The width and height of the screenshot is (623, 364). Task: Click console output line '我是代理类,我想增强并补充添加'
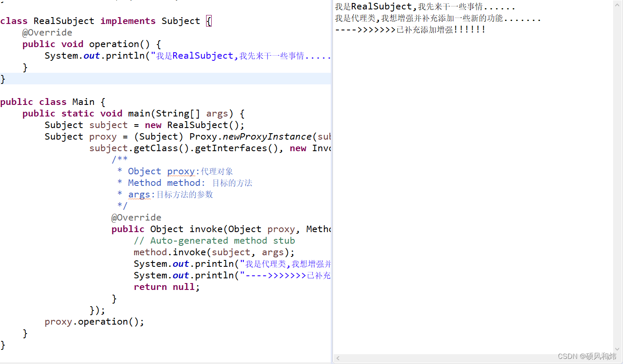[x=438, y=18]
